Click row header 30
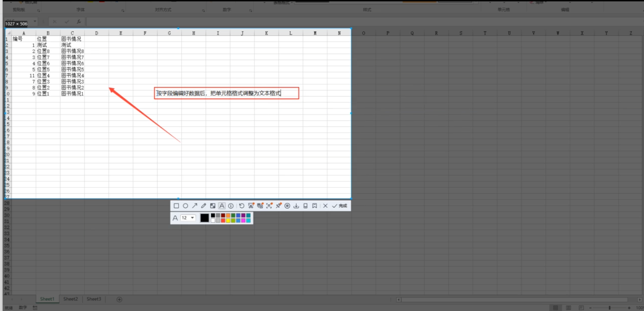 7,215
